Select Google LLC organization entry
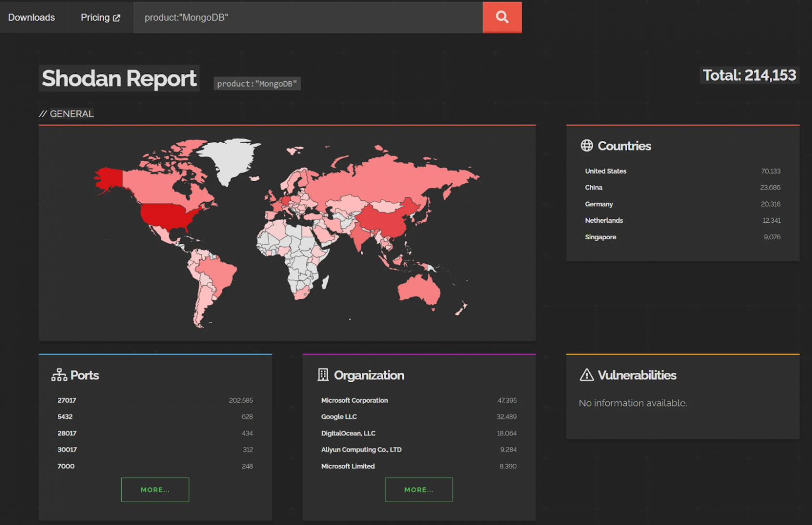Screen dimensions: 812x525 [x=339, y=417]
